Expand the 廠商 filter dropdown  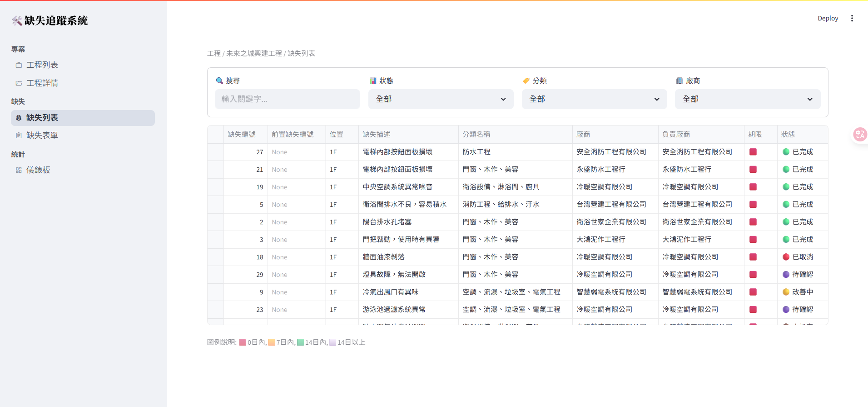click(747, 99)
